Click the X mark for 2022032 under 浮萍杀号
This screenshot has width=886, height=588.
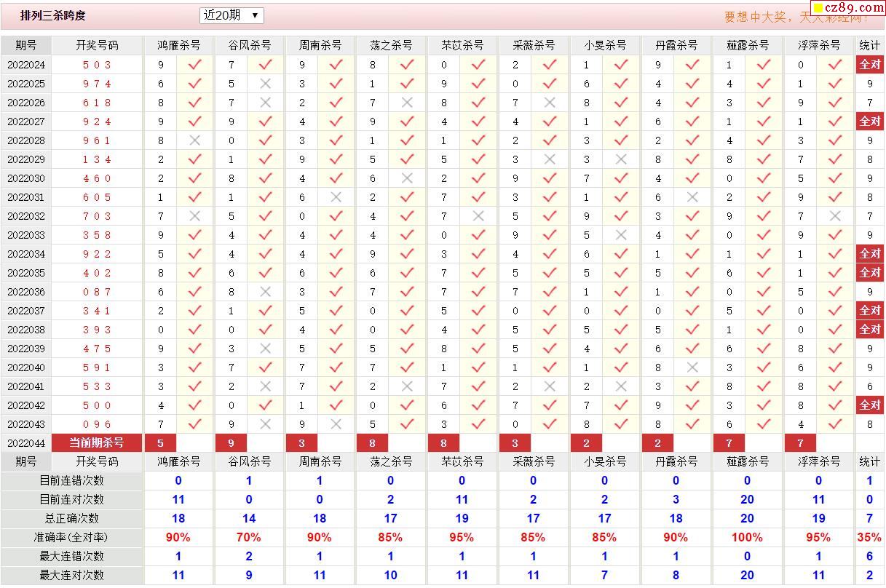click(835, 216)
